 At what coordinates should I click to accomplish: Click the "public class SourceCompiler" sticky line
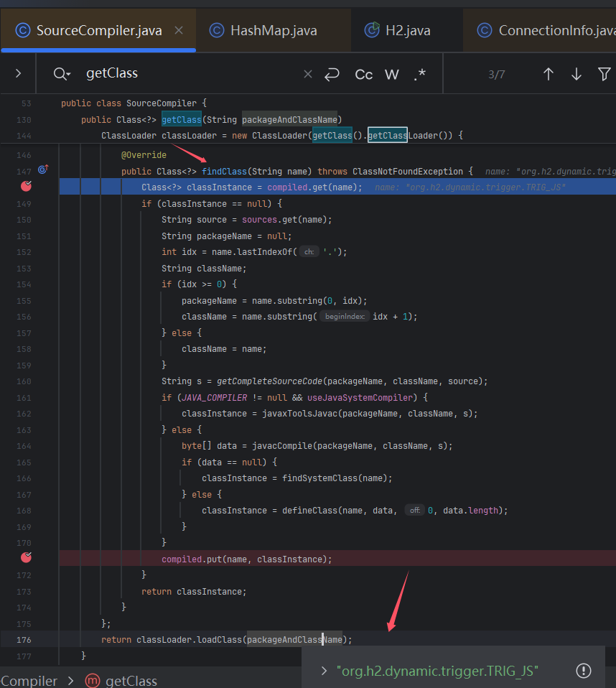coord(134,103)
